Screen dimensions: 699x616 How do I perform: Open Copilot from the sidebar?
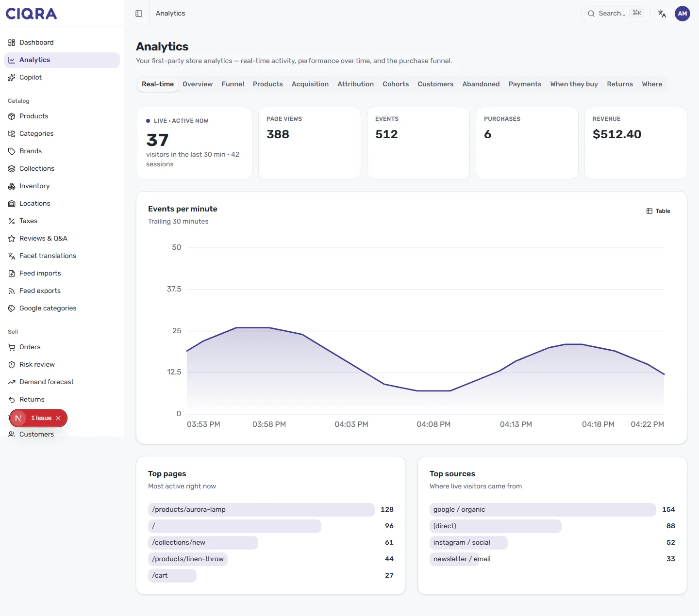[x=62, y=78]
